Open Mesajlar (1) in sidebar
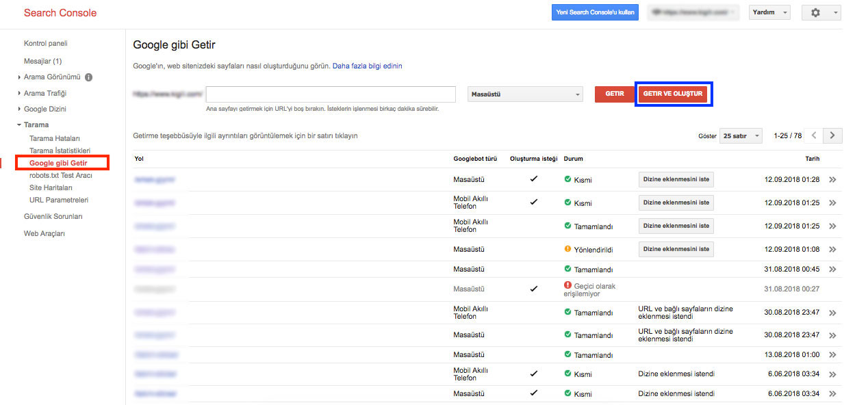 pyautogui.click(x=43, y=61)
